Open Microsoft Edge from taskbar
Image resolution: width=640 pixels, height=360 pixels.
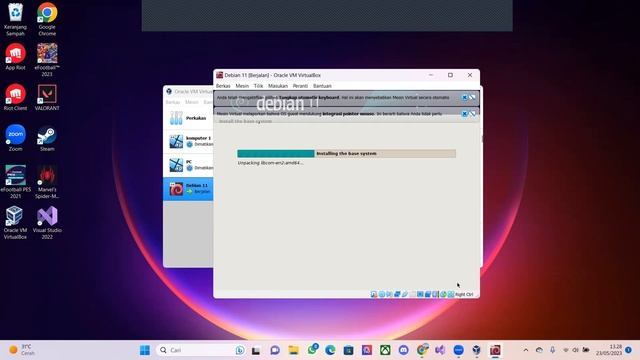click(x=330, y=350)
